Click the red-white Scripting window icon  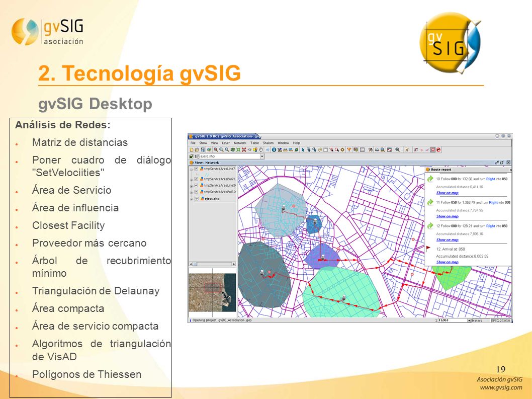pyautogui.click(x=390, y=150)
